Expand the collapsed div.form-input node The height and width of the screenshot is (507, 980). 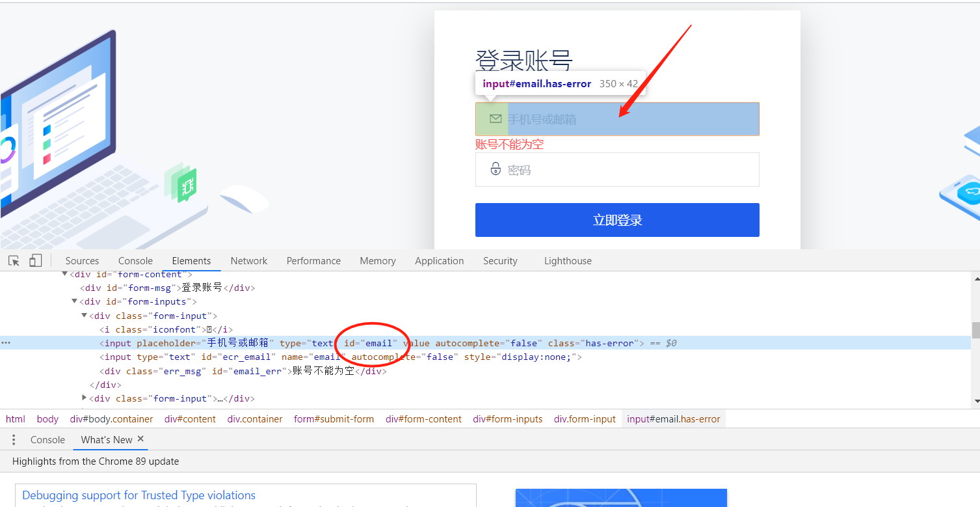(x=84, y=398)
